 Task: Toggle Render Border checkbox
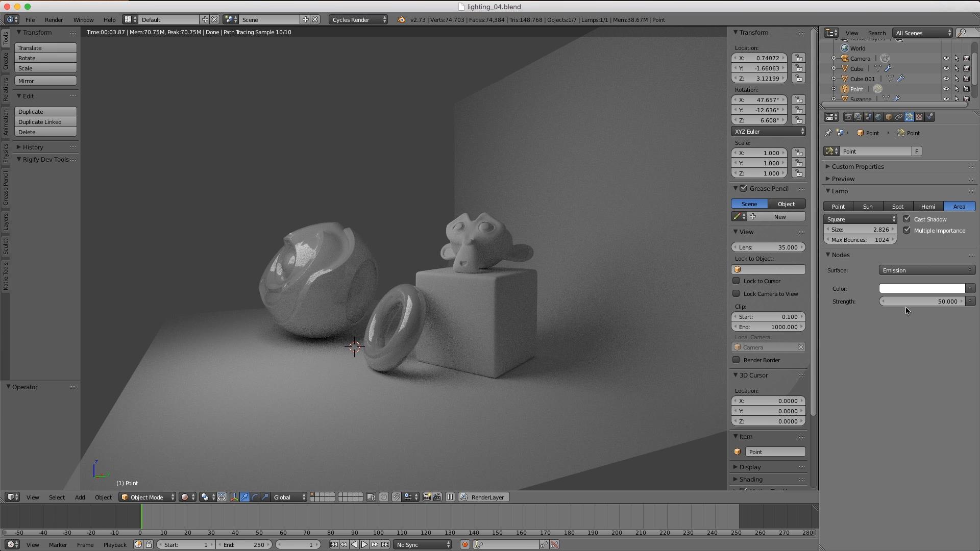736,360
